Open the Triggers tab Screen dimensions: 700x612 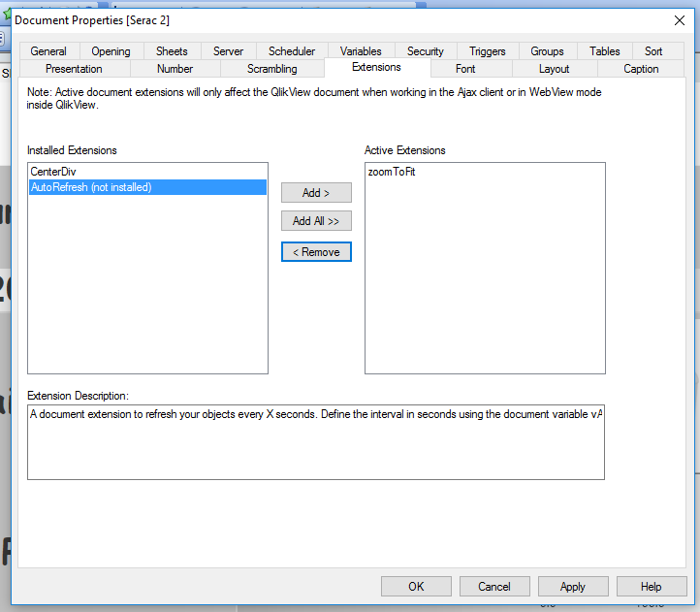tap(488, 51)
